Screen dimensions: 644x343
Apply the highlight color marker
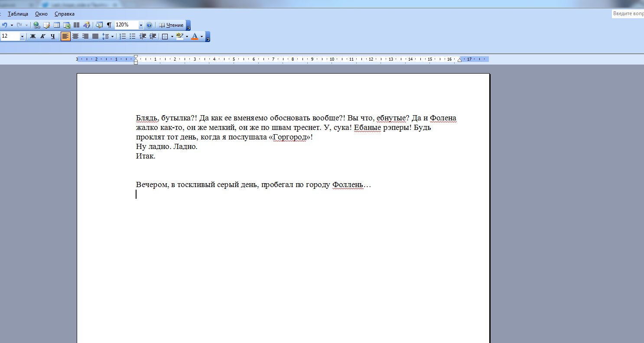180,36
